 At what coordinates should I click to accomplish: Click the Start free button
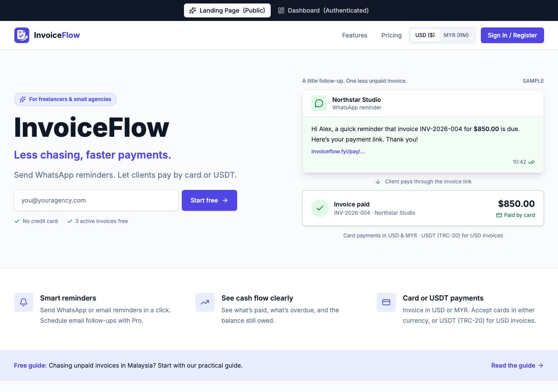(x=209, y=200)
